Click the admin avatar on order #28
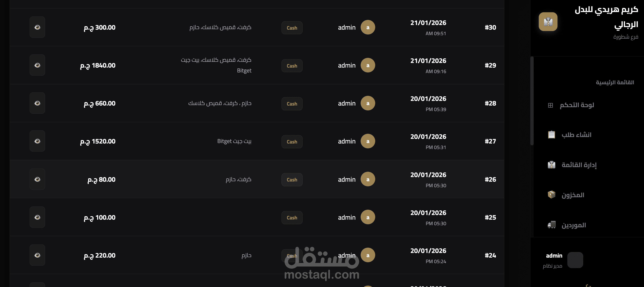 click(368, 103)
